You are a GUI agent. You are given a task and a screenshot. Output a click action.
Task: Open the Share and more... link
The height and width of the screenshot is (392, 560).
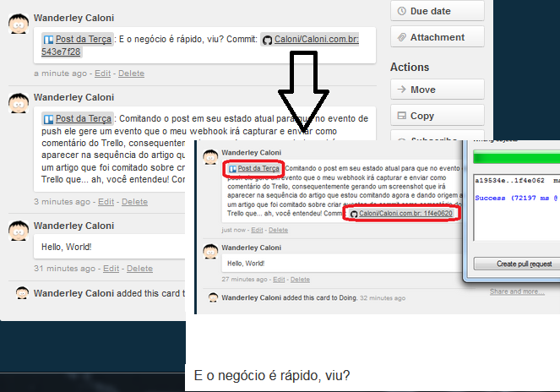516,291
